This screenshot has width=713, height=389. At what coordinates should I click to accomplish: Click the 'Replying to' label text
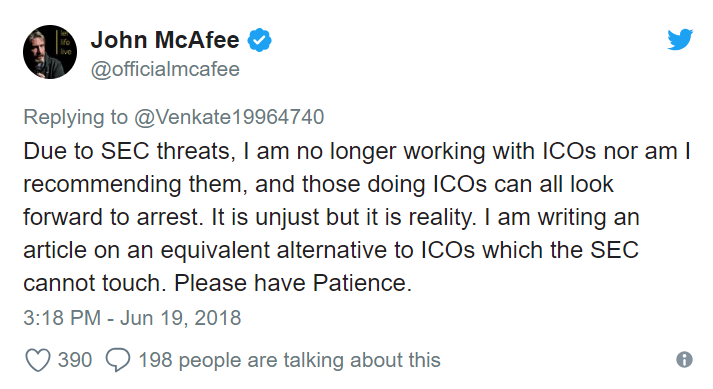tap(75, 117)
